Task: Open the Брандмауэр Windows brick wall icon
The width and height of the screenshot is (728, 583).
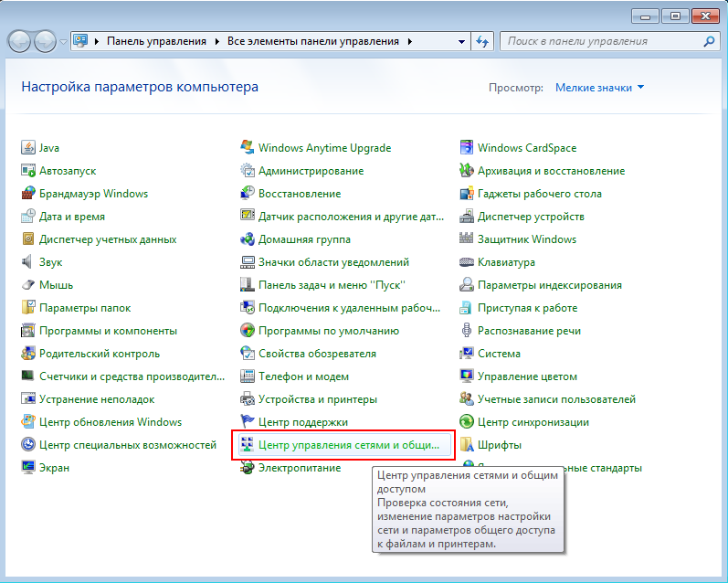Action: (x=27, y=193)
